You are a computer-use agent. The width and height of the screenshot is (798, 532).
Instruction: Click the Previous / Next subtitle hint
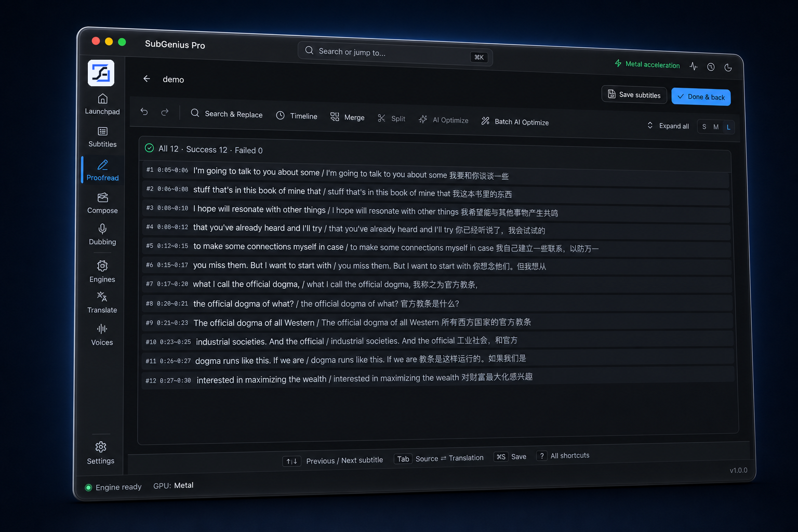333,461
